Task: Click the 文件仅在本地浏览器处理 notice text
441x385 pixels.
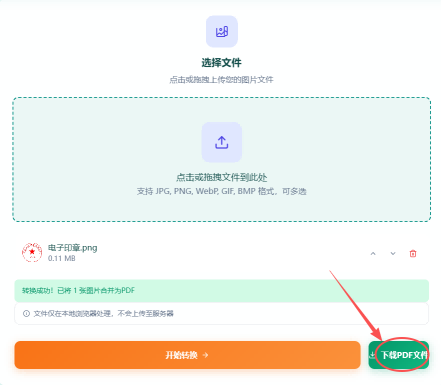Action: click(x=104, y=313)
